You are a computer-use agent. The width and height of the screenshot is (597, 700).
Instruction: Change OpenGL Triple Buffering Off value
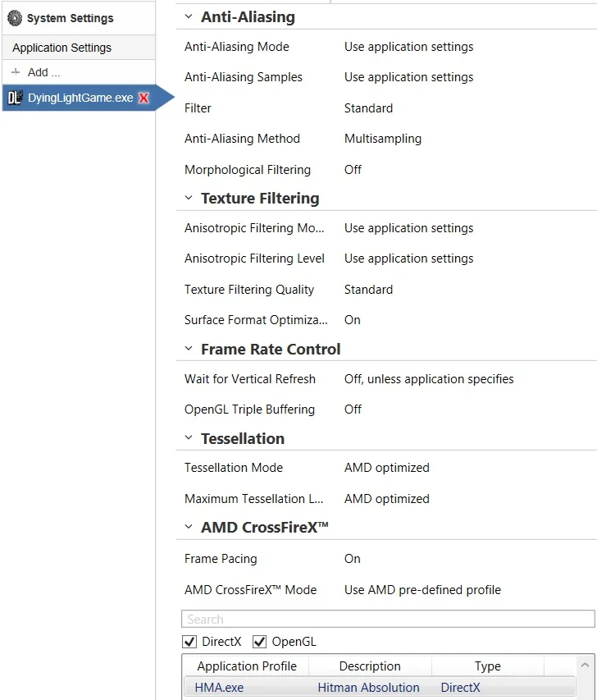click(353, 409)
